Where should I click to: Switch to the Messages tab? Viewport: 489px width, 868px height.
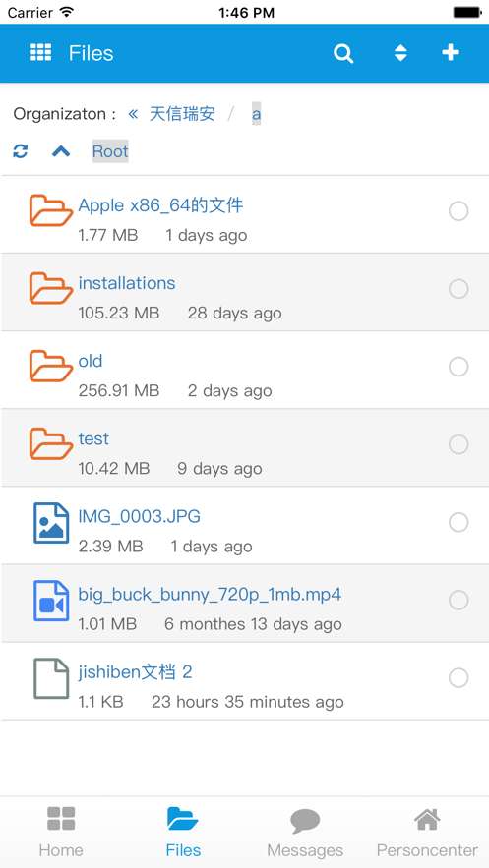coord(305,832)
